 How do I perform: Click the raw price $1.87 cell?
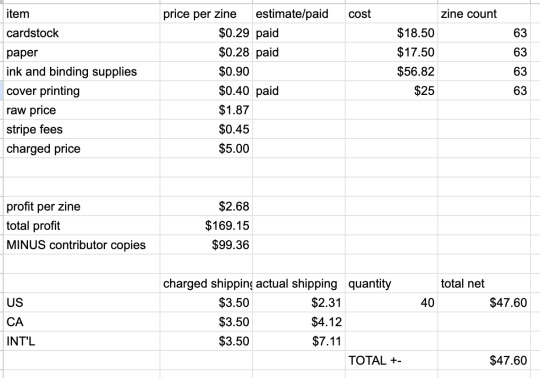206,110
